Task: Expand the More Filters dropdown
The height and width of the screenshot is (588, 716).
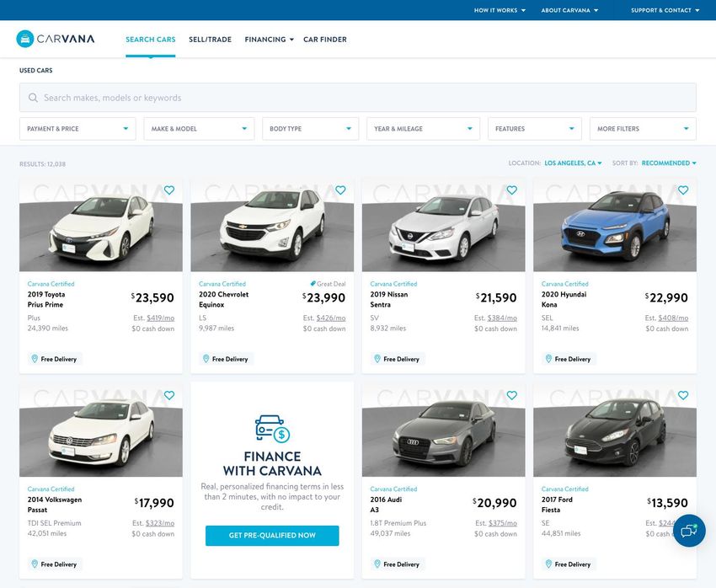Action: 643,129
